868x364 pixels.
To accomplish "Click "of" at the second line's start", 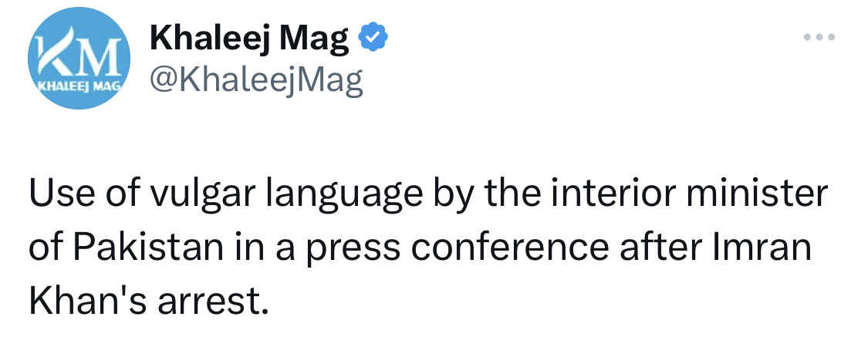I will 46,248.
